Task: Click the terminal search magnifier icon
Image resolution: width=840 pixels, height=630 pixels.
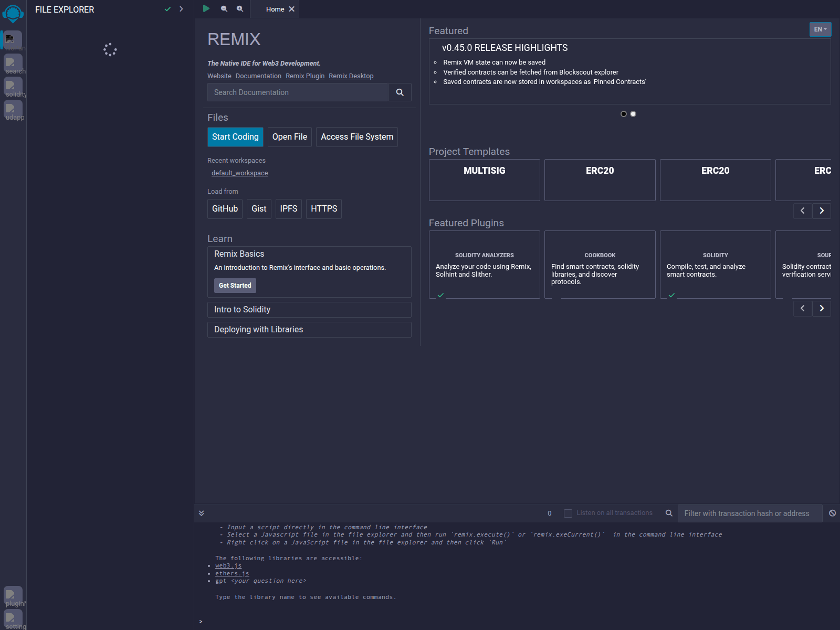Action: (x=669, y=513)
